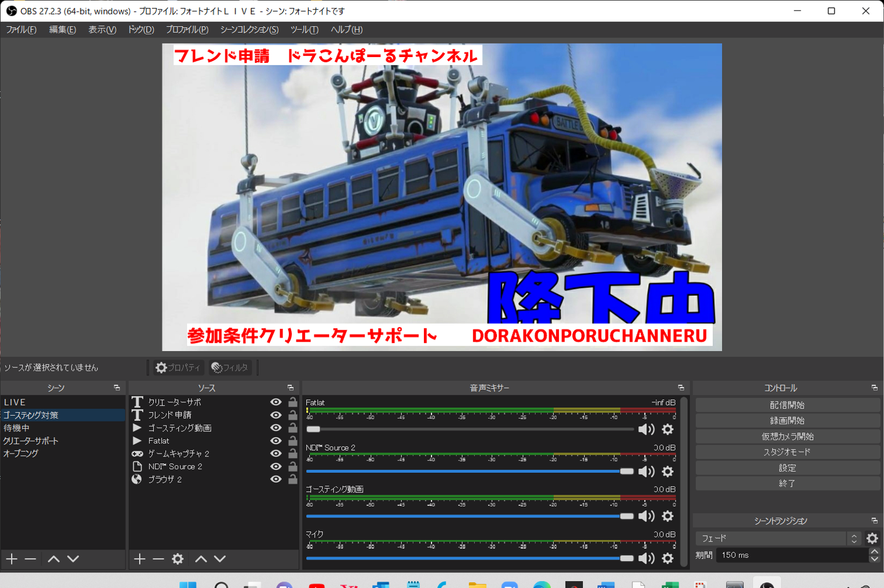Screen dimensions: 884x588
Task: Open the transition properties gear beside フェード
Action: [x=872, y=539]
